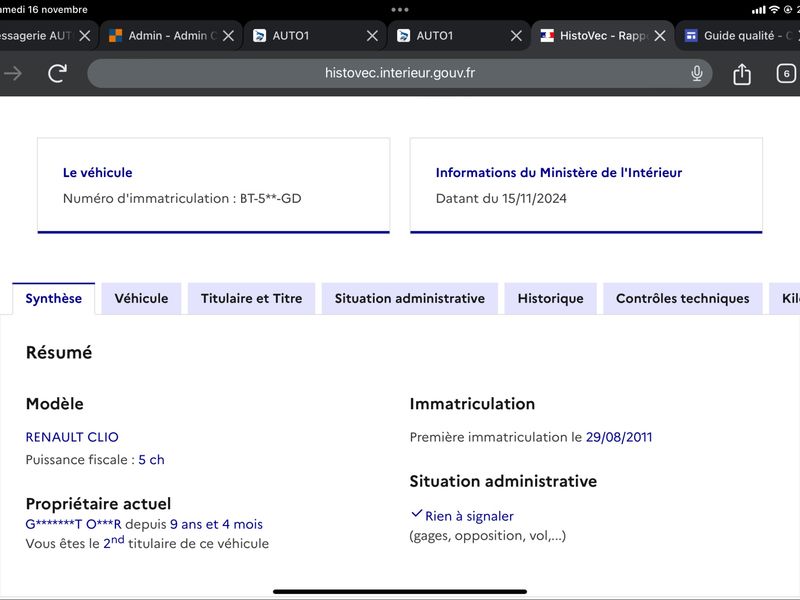
Task: Click the Vous êtes le 2nd titulaire text
Action: coord(147,543)
